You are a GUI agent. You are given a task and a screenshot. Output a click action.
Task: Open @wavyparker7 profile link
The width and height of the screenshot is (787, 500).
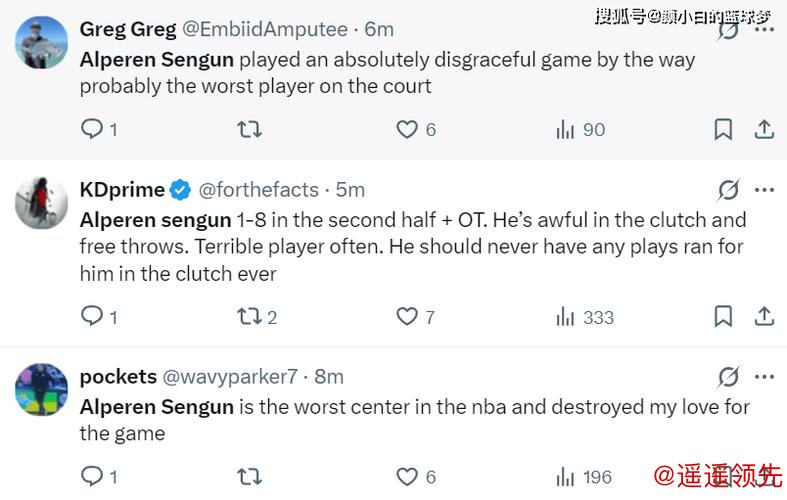pos(229,376)
